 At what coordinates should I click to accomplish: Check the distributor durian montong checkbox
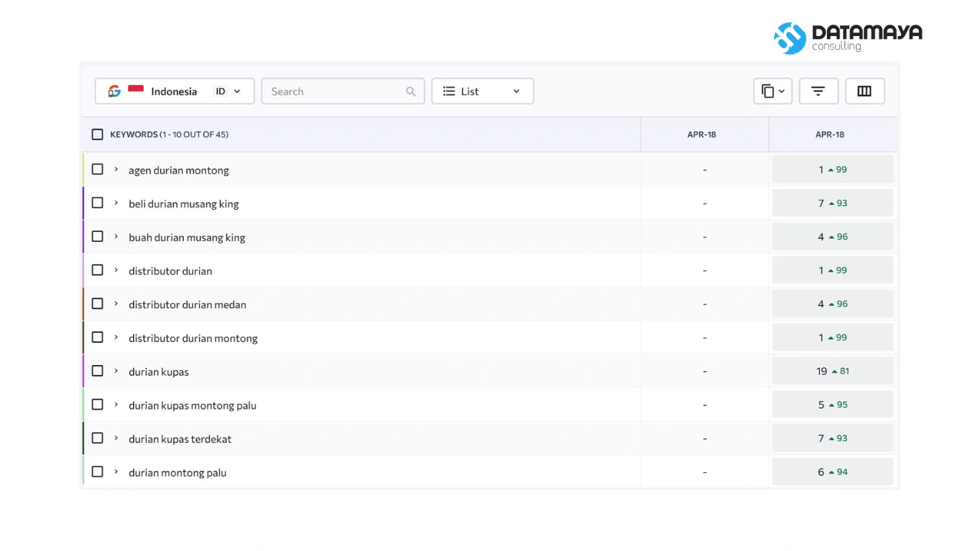pos(97,337)
